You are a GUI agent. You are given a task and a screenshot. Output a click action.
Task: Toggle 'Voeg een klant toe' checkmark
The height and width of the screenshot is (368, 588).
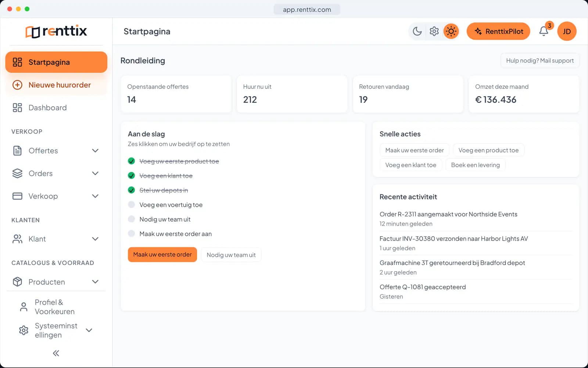[131, 176]
